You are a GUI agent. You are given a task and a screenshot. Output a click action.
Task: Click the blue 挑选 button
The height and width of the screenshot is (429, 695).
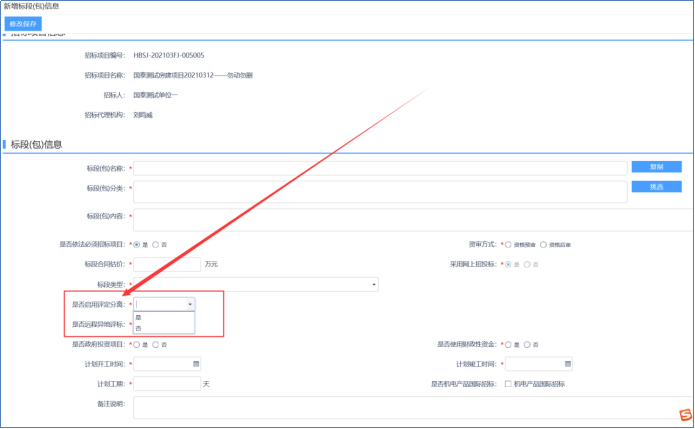[x=656, y=186]
